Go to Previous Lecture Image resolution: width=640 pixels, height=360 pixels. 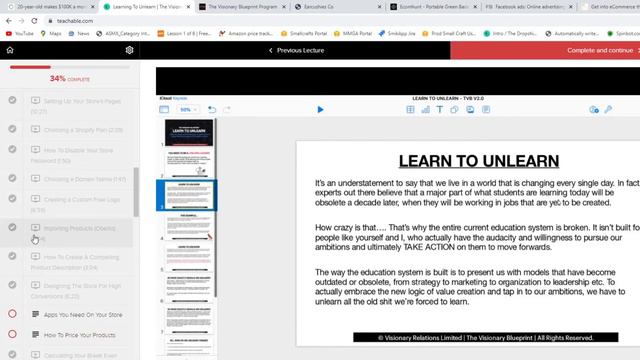point(296,50)
